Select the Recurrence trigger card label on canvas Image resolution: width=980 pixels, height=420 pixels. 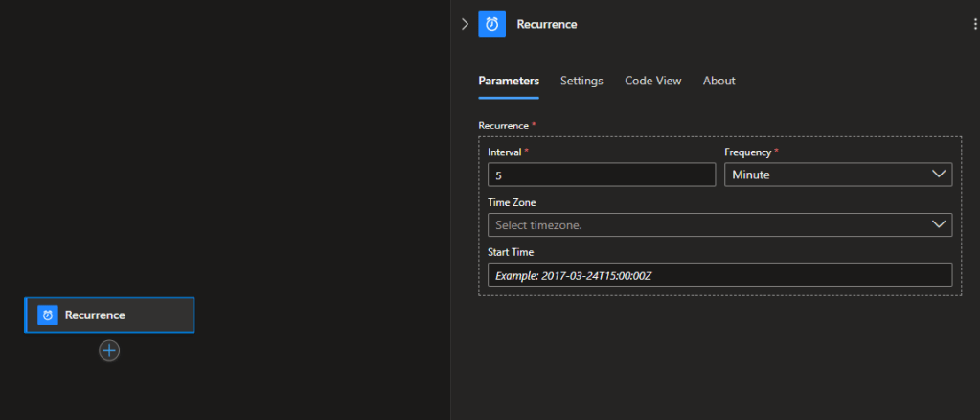[x=95, y=315]
